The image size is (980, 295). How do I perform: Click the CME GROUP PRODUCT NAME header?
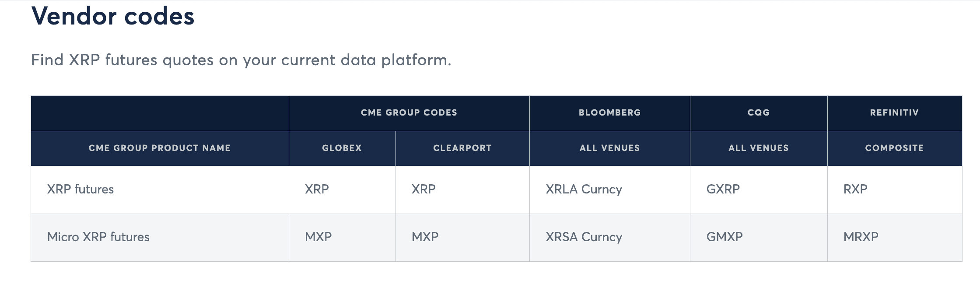coord(159,148)
